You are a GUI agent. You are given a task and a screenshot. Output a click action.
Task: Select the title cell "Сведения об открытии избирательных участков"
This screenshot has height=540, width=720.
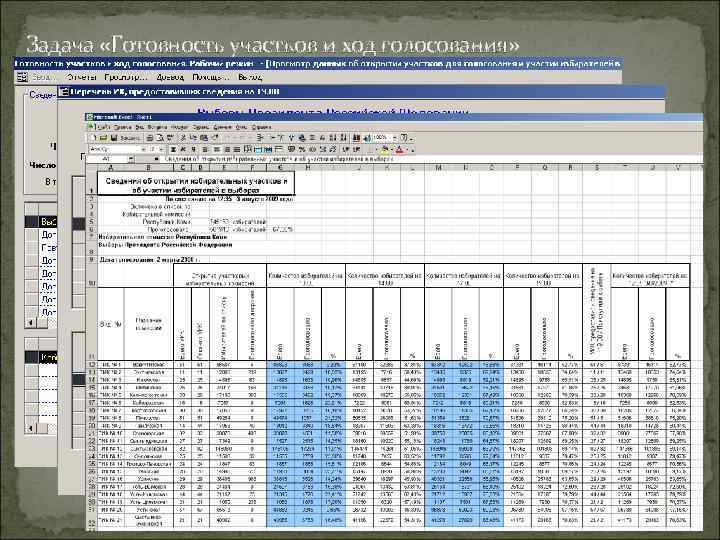click(196, 185)
